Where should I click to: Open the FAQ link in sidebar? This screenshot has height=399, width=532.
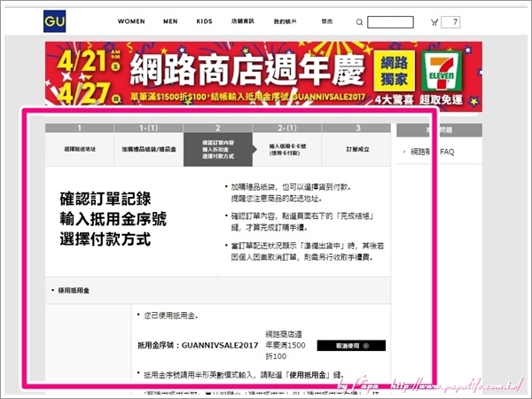432,152
